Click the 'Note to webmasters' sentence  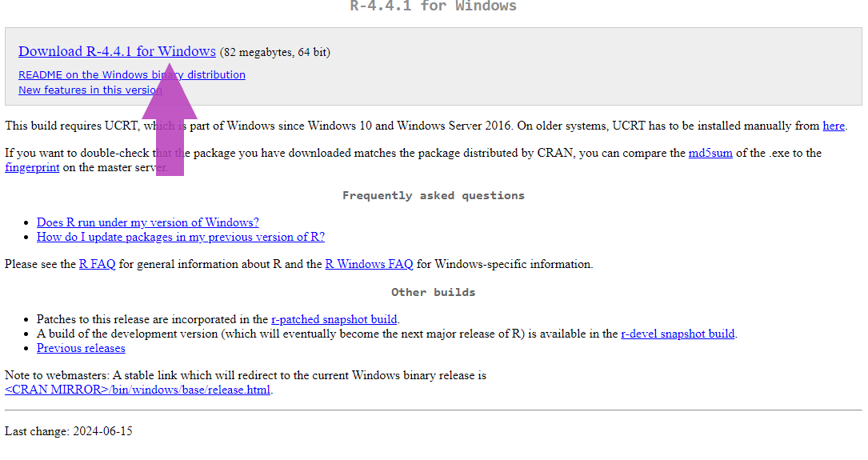pos(246,375)
